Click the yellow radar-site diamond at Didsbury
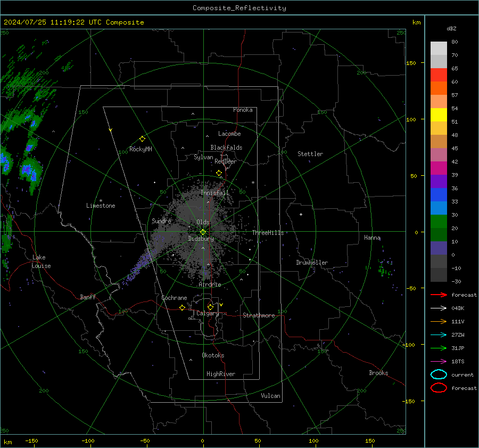This screenshot has width=479, height=448. [x=203, y=232]
